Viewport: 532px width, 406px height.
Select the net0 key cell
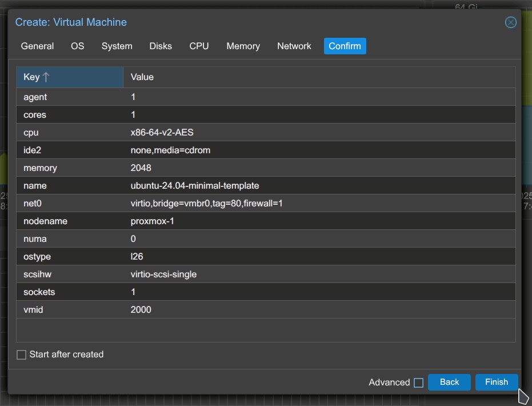pos(70,204)
